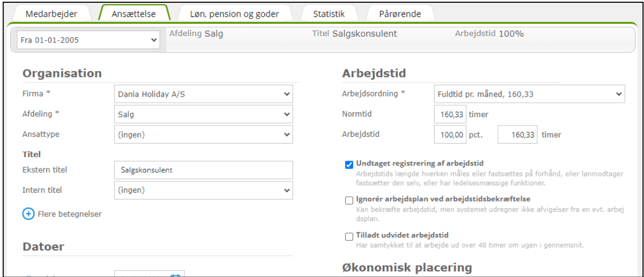Screen dimensions: 644x277
Task: Select the Pårørende tab
Action: [400, 14]
